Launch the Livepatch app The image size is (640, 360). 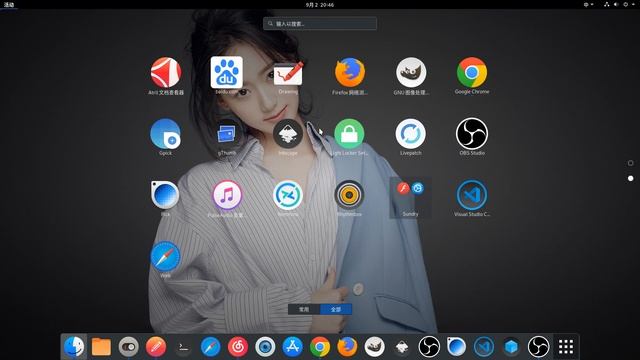click(x=411, y=134)
